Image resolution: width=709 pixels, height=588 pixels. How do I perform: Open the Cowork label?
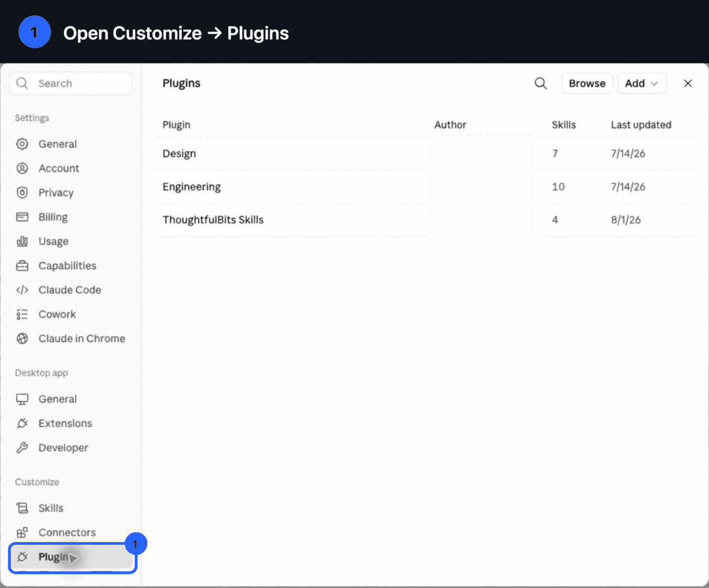tap(57, 314)
